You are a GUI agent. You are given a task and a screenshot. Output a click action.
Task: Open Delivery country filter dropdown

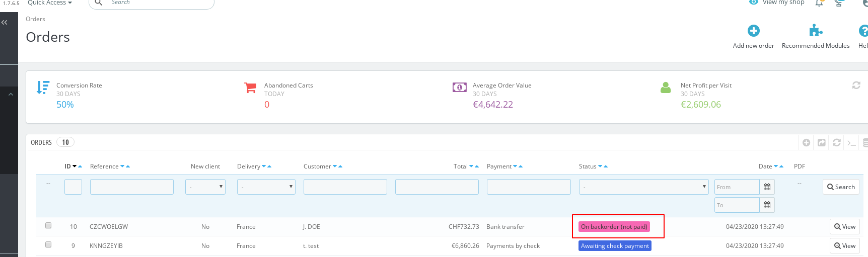click(x=266, y=187)
